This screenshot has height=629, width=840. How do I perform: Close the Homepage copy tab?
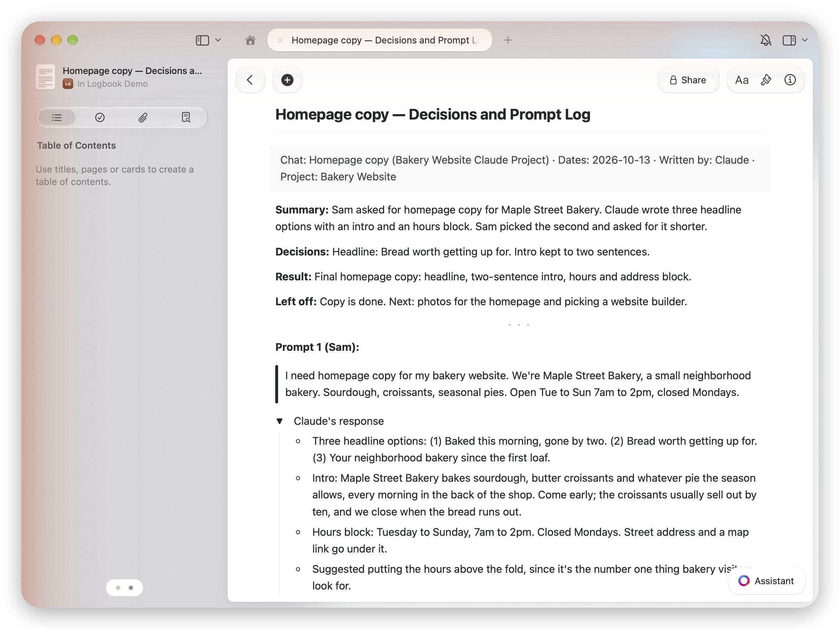pos(280,40)
